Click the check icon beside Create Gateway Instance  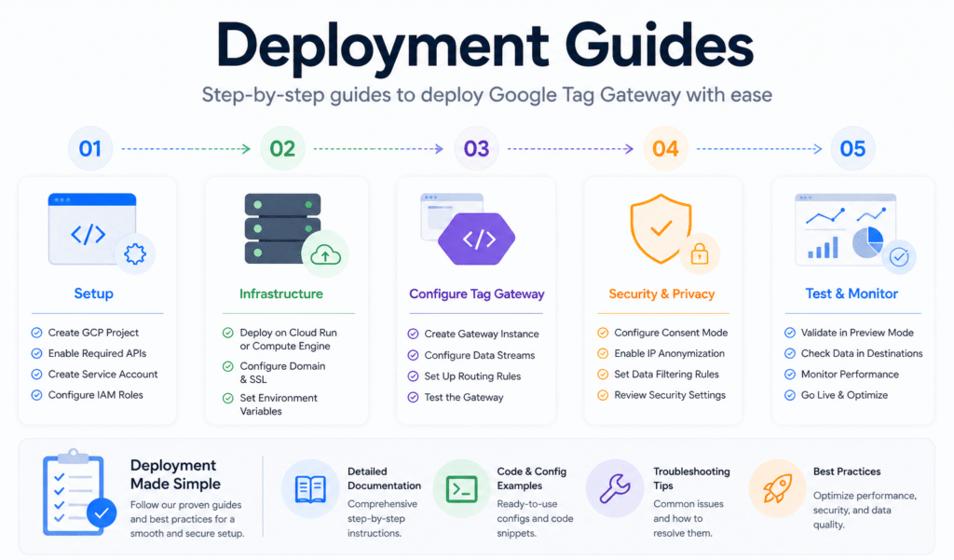(413, 335)
